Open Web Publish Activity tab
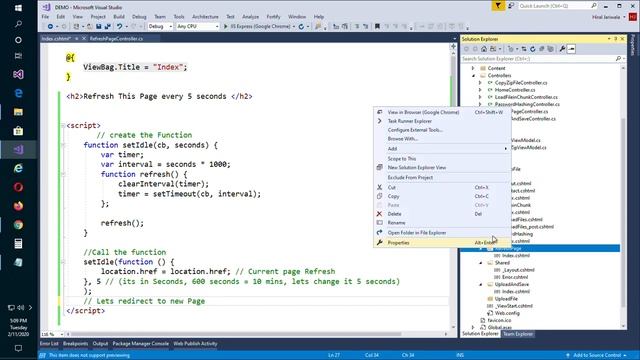This screenshot has width=640, height=360. (195, 344)
